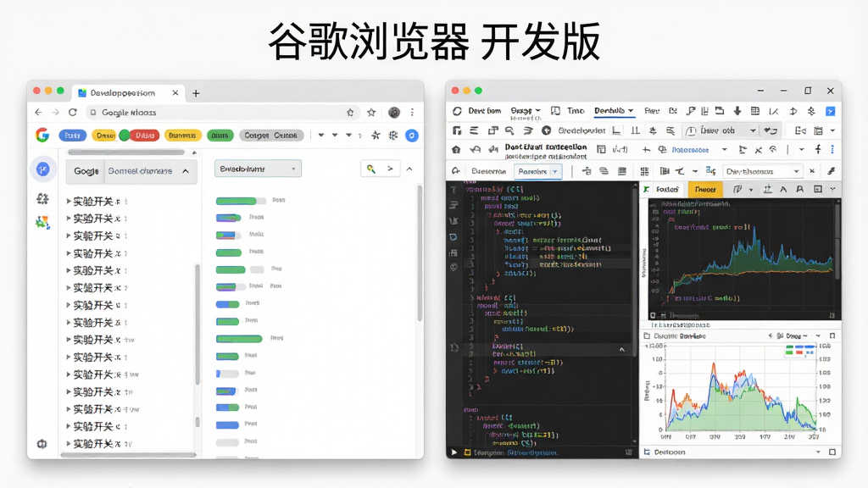This screenshot has height=488, width=868.
Task: Click the orange square icon beside the play button
Action: [467, 452]
